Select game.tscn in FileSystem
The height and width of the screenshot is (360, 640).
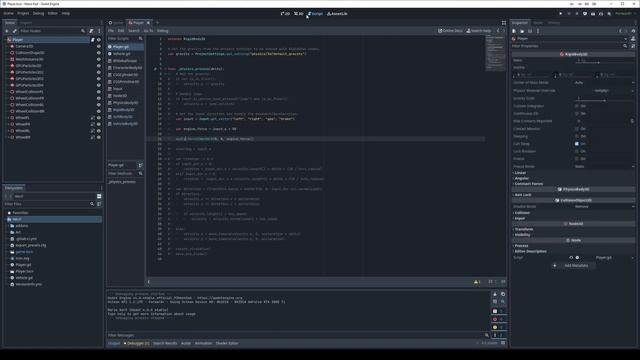[24, 252]
